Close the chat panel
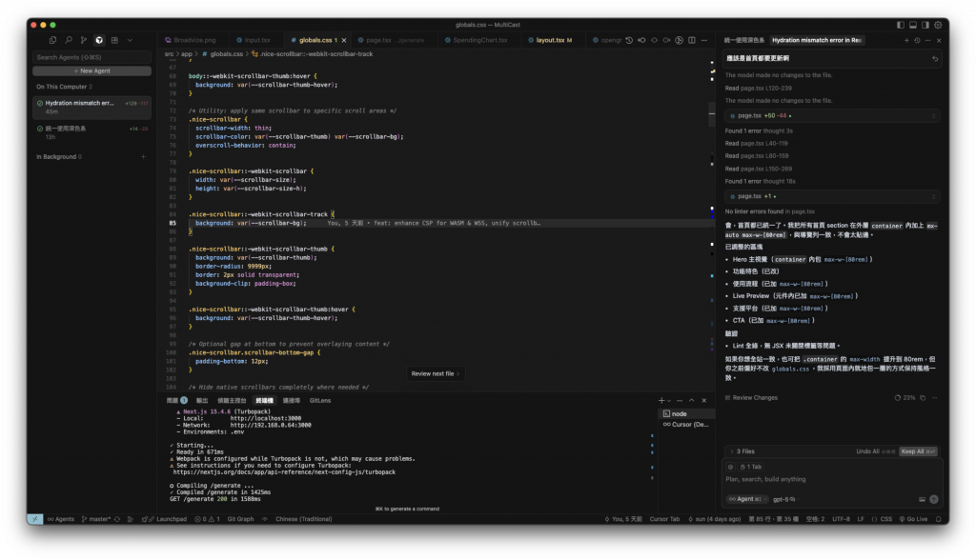This screenshot has height=560, width=976. (939, 40)
